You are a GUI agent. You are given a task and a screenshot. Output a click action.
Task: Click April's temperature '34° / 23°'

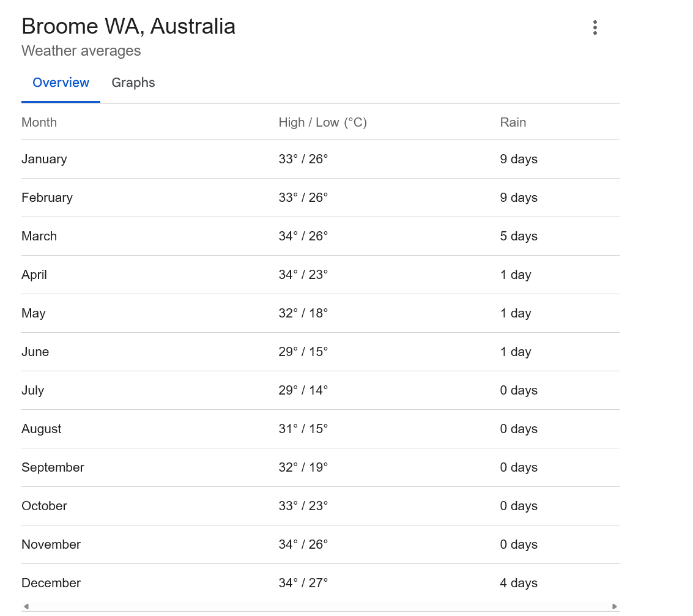[303, 275]
